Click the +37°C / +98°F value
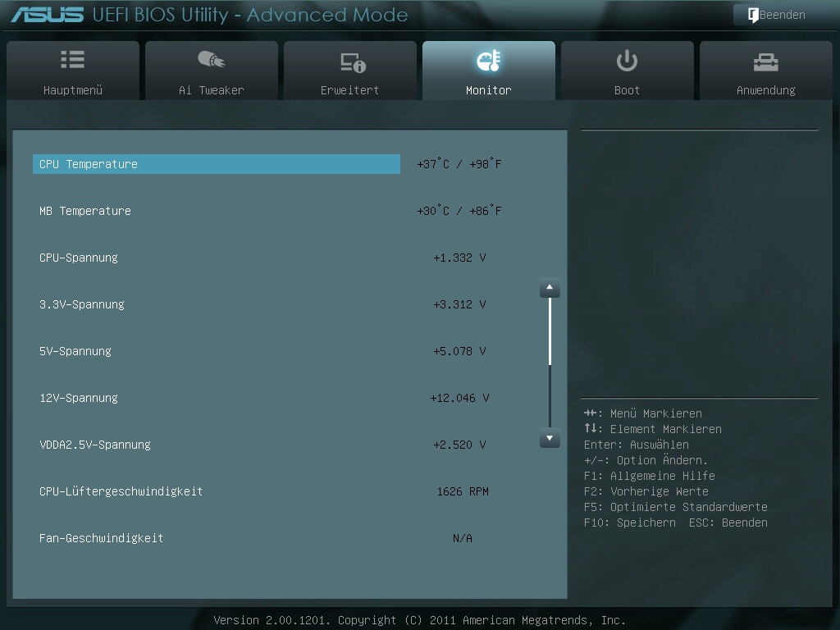 click(x=459, y=164)
